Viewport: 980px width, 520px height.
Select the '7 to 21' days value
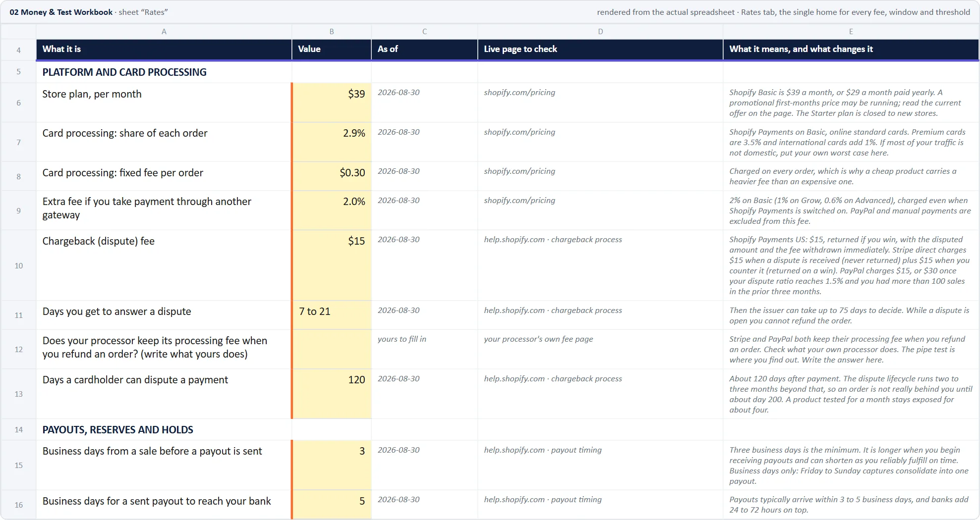click(x=332, y=315)
